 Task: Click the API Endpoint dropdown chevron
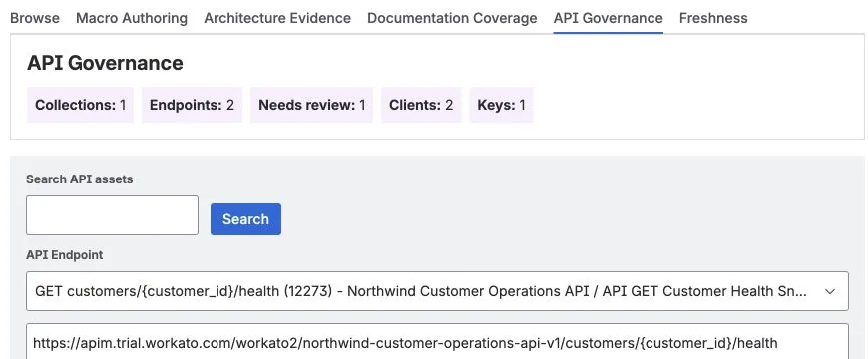830,291
